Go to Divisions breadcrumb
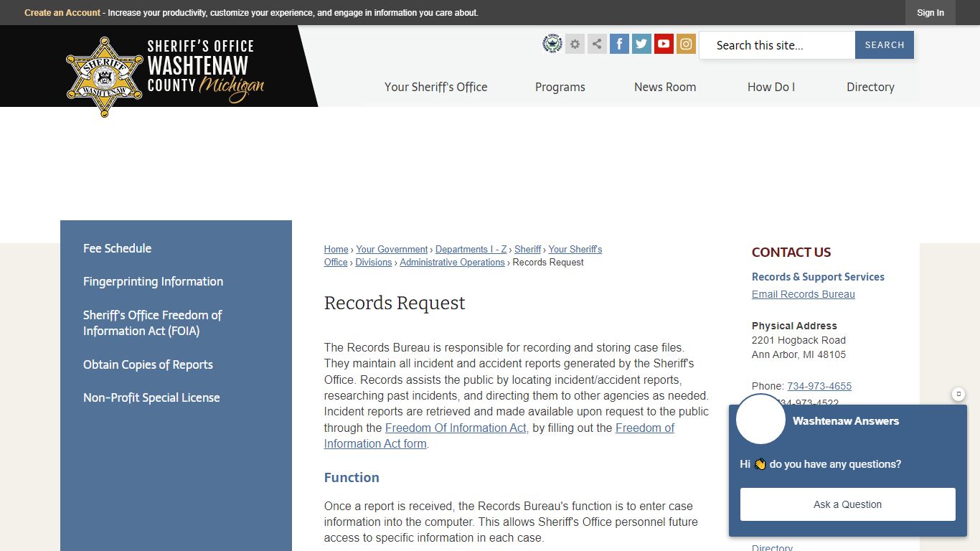 (374, 263)
